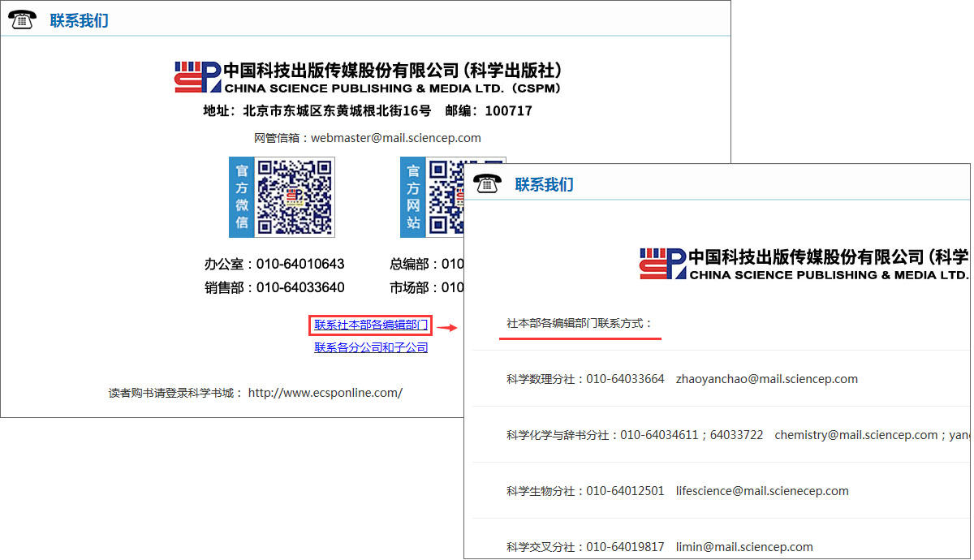Click the 科学交叉分社 phone 010-64019817

click(625, 547)
